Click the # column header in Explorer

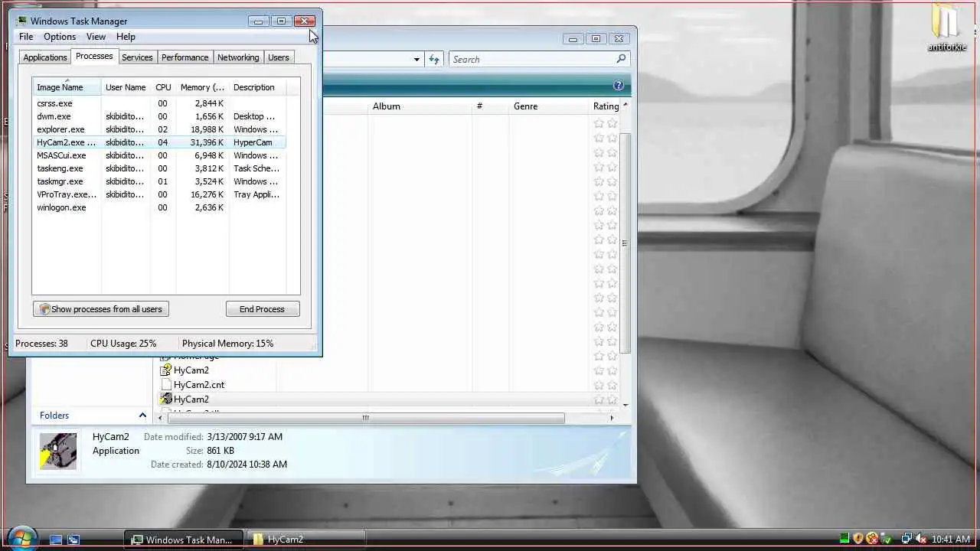490,106
